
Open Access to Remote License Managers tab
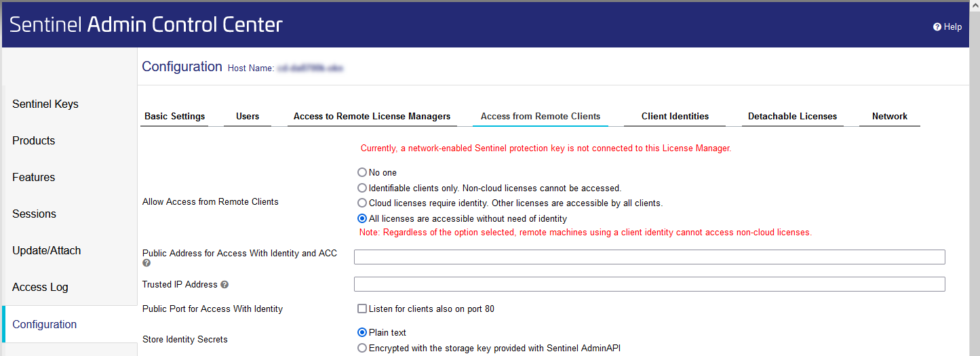click(x=372, y=116)
